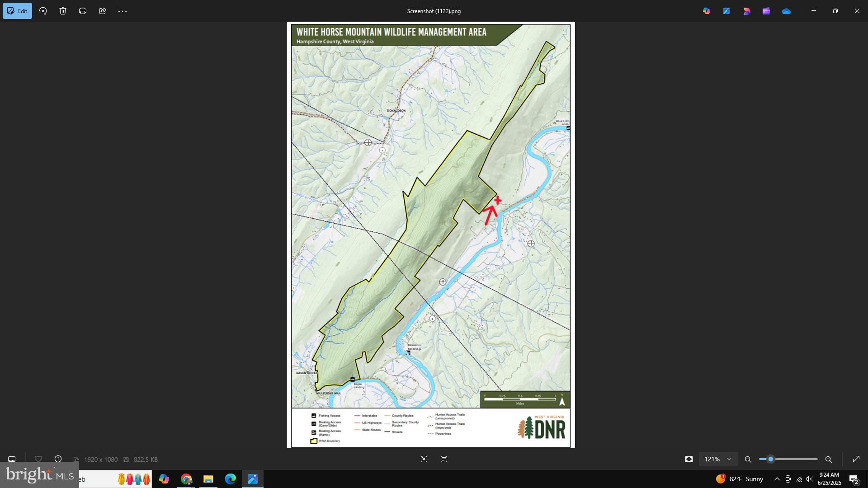Enter full screen view
The height and width of the screenshot is (488, 868).
click(856, 459)
